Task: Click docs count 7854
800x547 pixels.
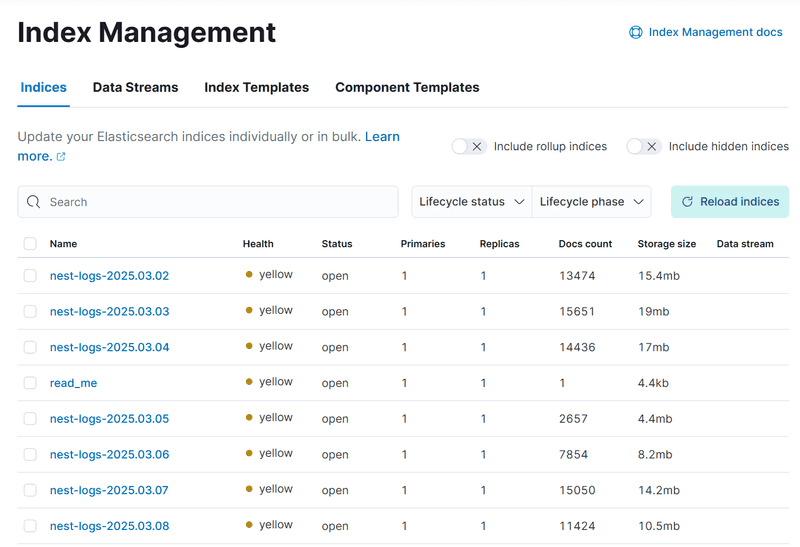Action: 573,454
